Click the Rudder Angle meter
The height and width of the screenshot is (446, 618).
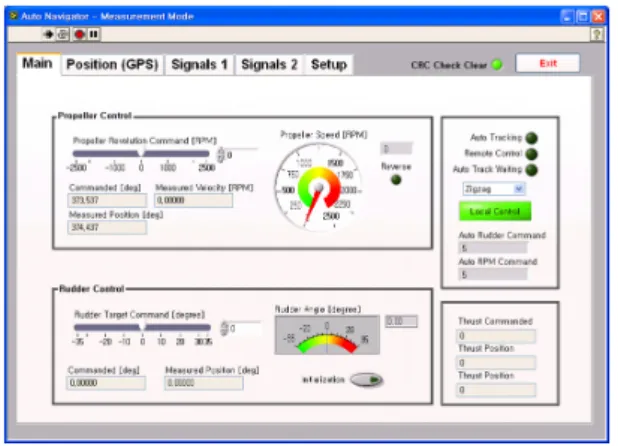click(x=327, y=335)
